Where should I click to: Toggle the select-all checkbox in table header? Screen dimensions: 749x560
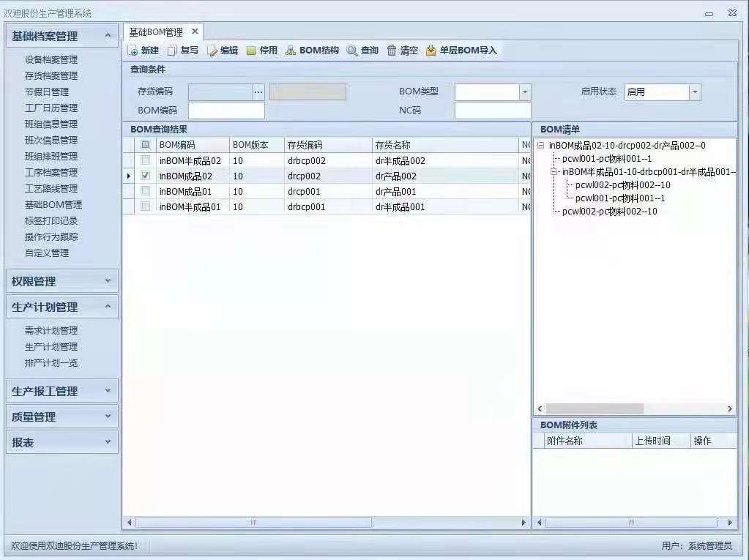click(x=145, y=145)
